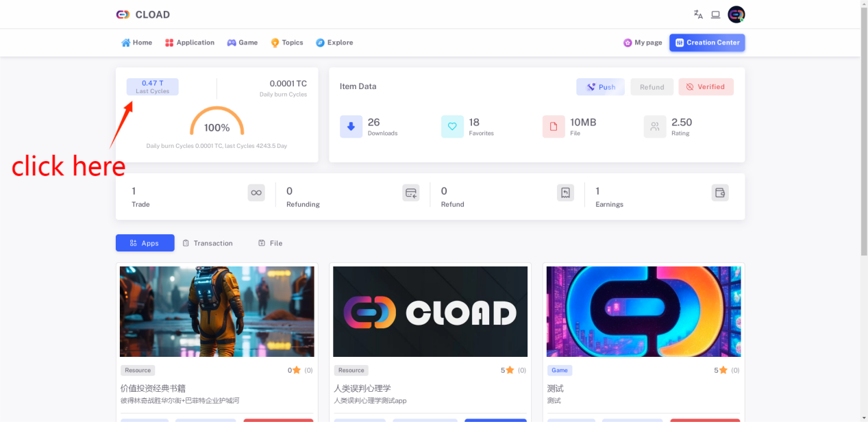
Task: Click the Item Data heading
Action: [x=358, y=86]
